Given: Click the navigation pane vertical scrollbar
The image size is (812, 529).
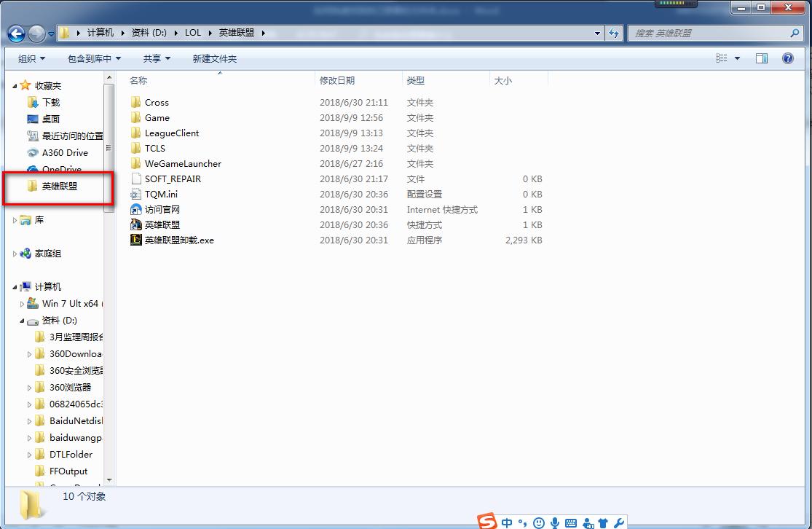Looking at the screenshot, I should 109,146.
